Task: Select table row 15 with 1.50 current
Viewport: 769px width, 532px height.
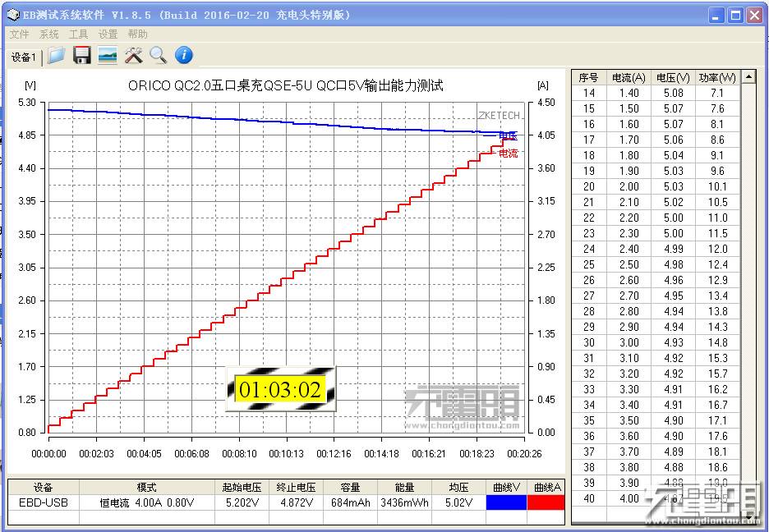Action: coord(656,108)
